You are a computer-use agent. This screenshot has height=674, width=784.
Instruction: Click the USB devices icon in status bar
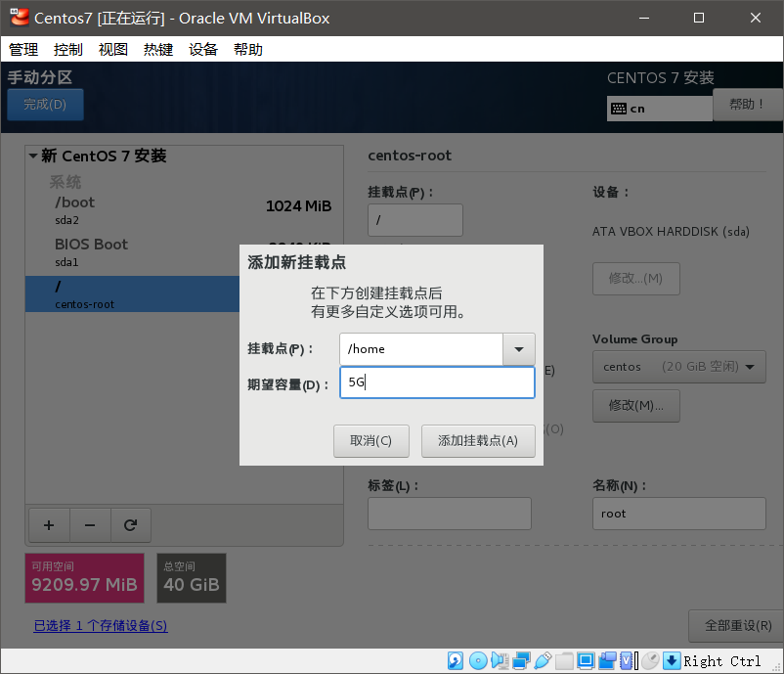[x=544, y=660]
